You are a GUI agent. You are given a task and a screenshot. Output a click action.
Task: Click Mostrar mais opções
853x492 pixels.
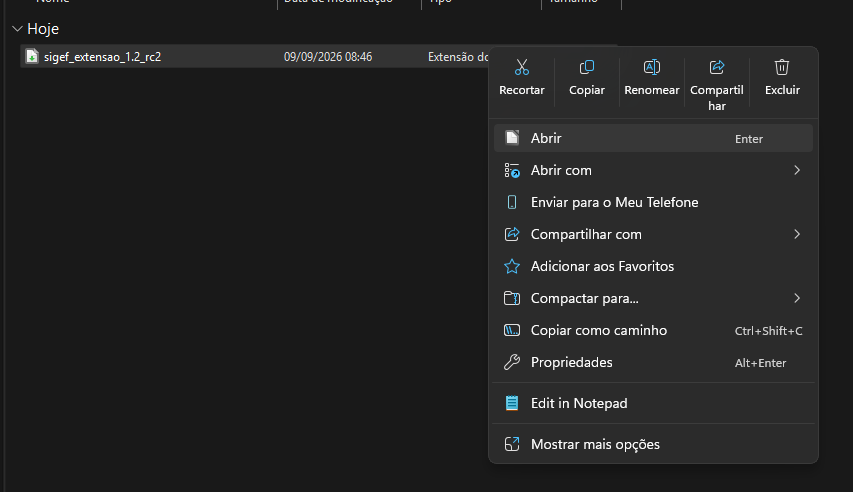pyautogui.click(x=653, y=444)
